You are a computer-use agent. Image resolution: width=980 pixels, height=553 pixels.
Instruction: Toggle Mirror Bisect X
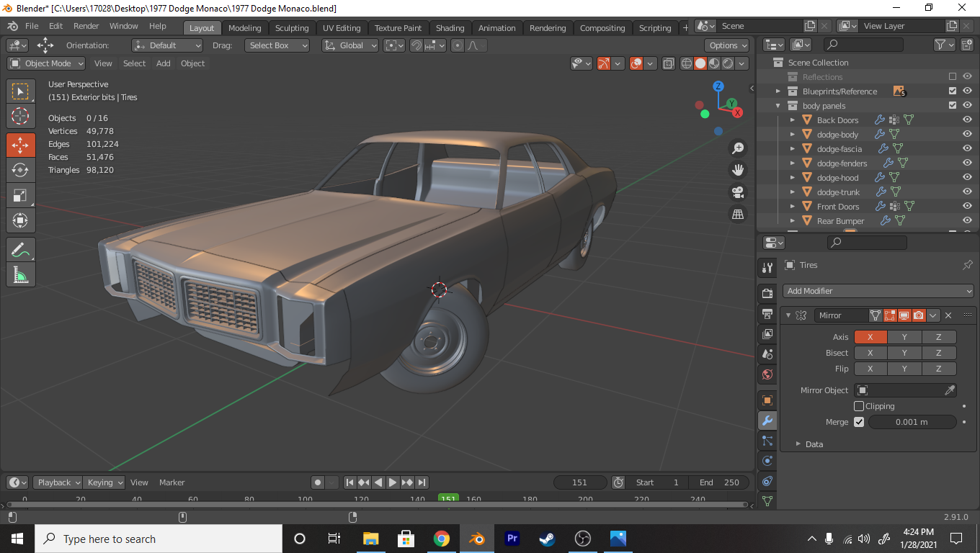tap(870, 353)
